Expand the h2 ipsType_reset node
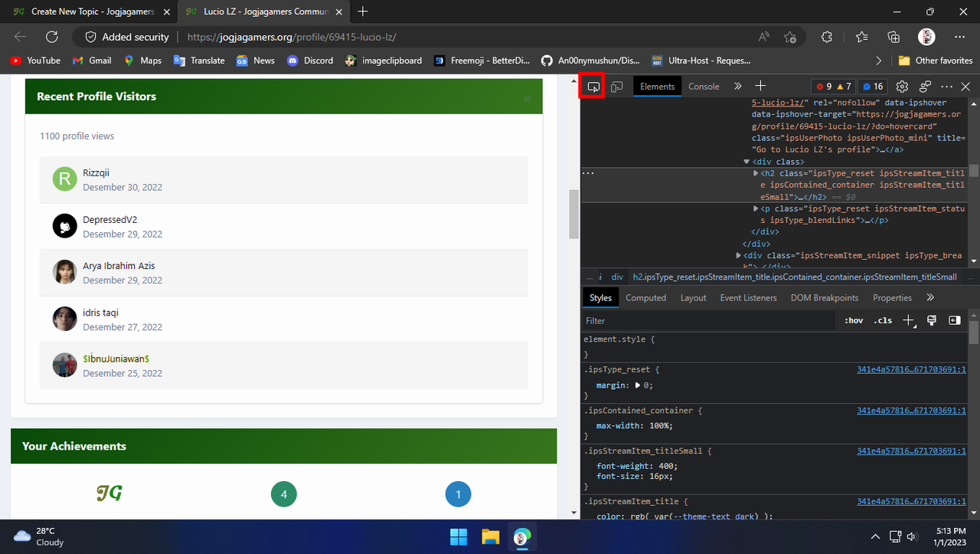 click(x=756, y=174)
